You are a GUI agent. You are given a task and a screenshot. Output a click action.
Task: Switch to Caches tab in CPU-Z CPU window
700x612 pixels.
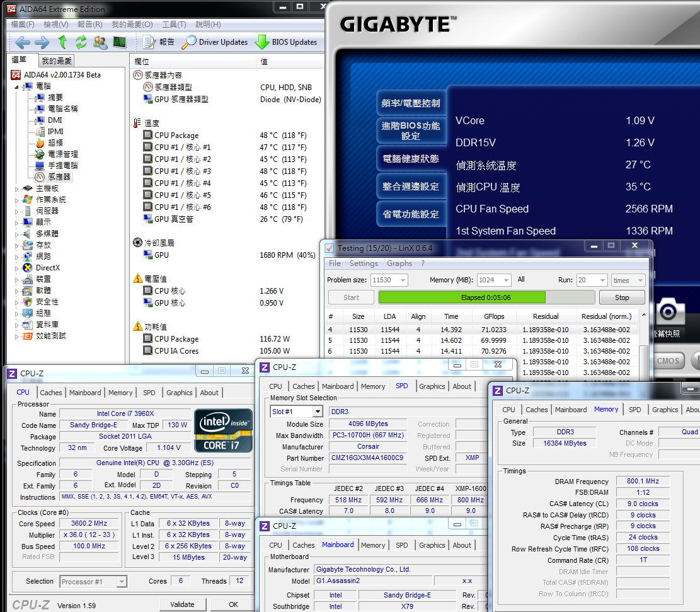pos(51,393)
